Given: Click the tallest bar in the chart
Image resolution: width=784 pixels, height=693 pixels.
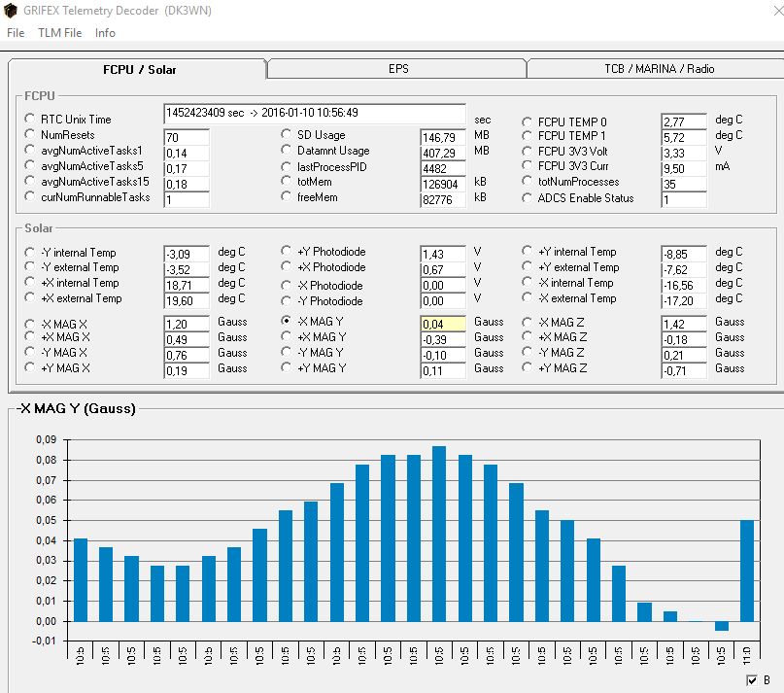Looking at the screenshot, I should coord(439,534).
